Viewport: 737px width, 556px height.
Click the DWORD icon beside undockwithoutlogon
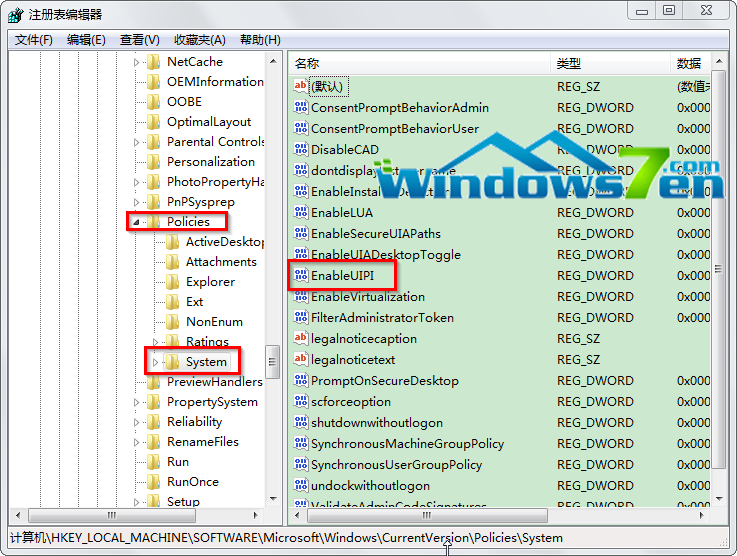301,485
